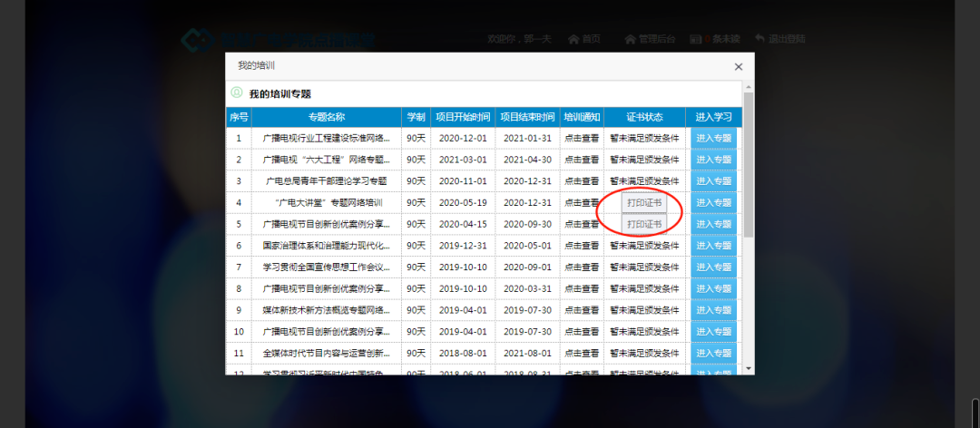Screen dimensions: 980x428
Task: Select topic name 广电总局青年干部理论学习专题
Action: coord(327,181)
